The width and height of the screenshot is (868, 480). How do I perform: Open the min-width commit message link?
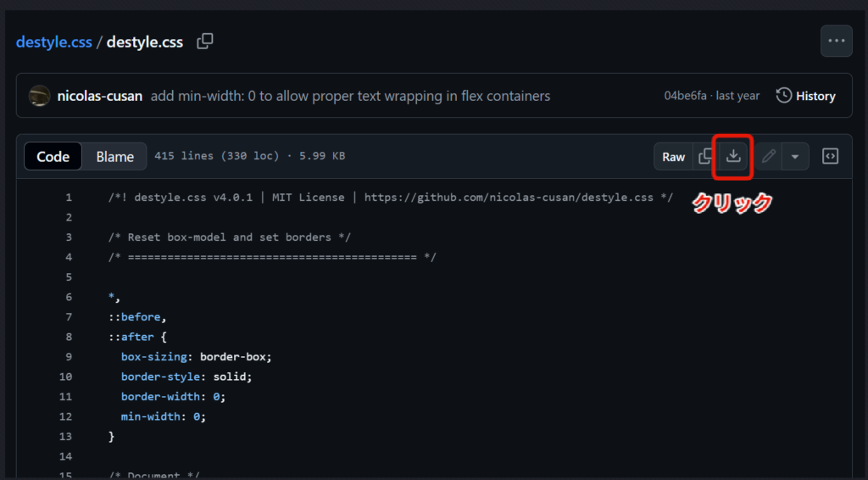(x=350, y=96)
